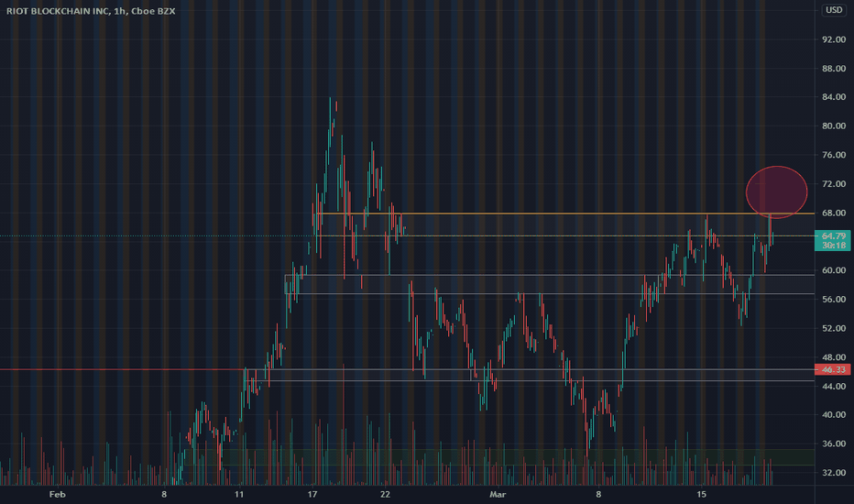Select the red ellipse drawing near 72.00

tap(777, 192)
